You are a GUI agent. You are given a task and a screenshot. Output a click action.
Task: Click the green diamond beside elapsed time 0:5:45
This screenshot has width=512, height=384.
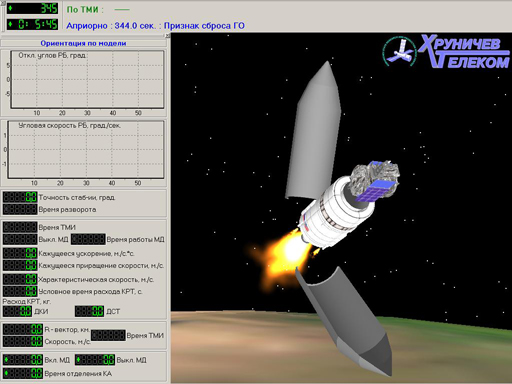point(10,24)
